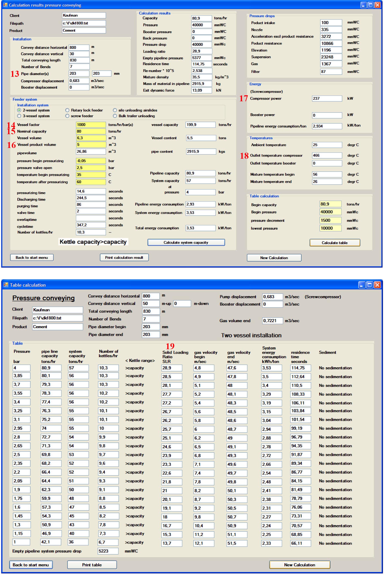Viewport: 392px width, 586px height.
Task: Click the Compressor power value field
Action: [x=327, y=98]
